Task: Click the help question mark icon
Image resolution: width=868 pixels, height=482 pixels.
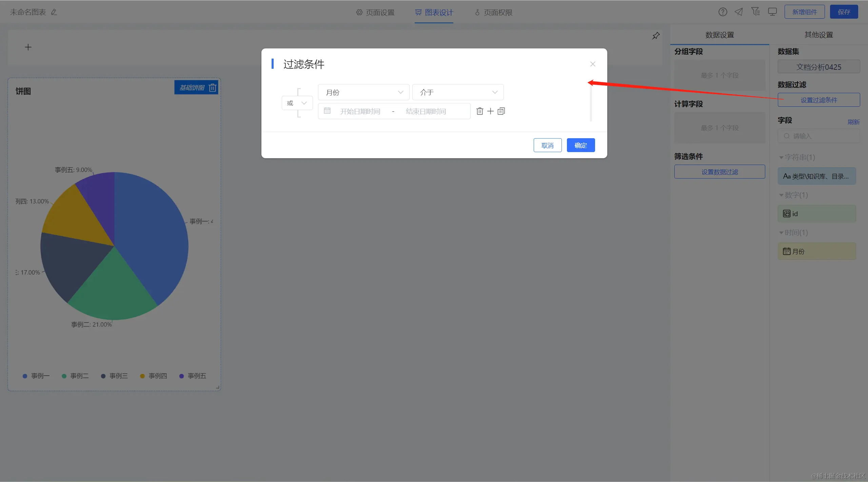Action: click(723, 12)
